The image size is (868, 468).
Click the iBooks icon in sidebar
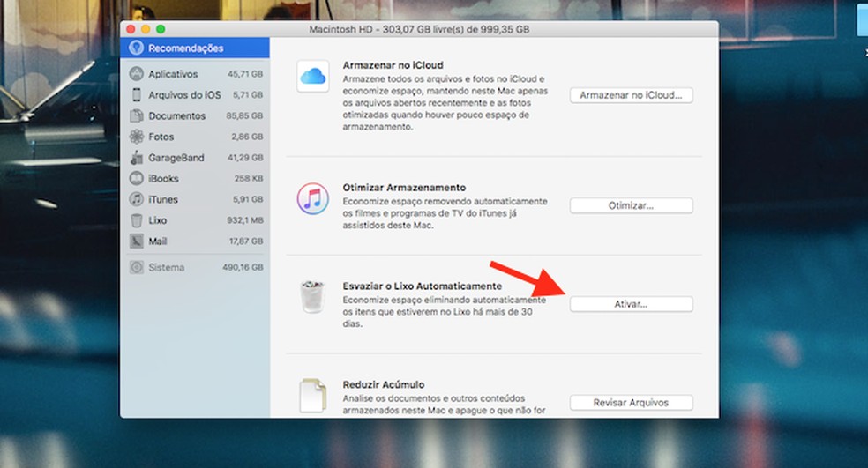pyautogui.click(x=136, y=178)
